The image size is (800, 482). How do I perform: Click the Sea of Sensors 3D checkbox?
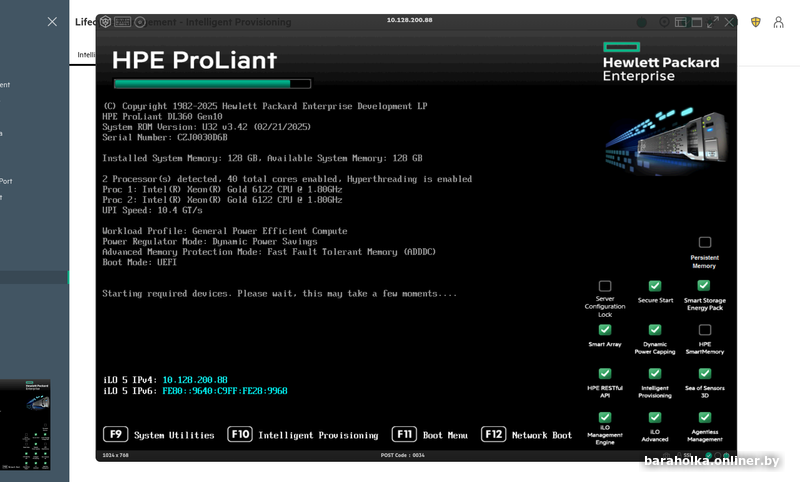click(x=705, y=373)
